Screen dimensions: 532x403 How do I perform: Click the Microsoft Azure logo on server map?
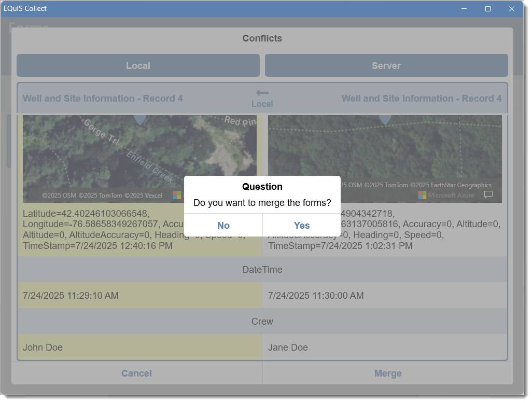(446, 195)
